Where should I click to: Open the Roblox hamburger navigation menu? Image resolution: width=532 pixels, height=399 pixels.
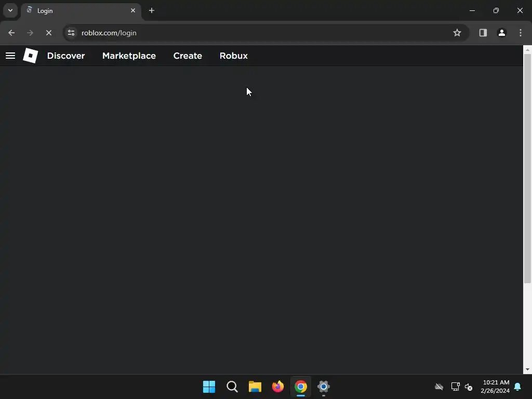[10, 56]
